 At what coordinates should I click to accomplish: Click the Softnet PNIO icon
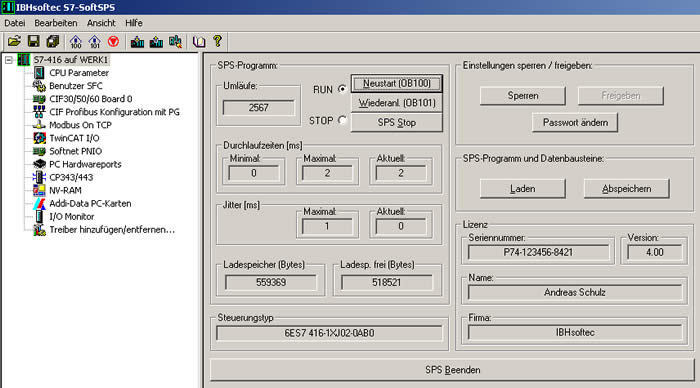click(39, 151)
